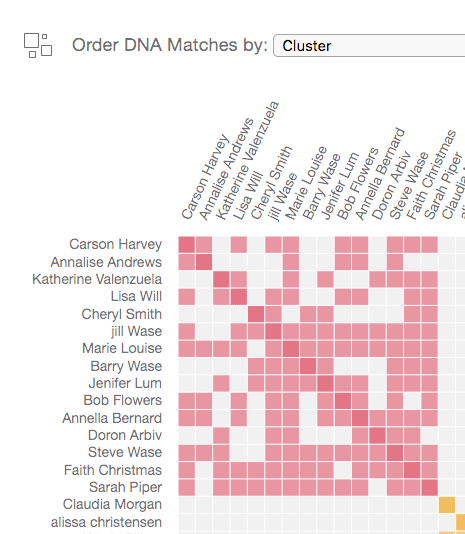Click the Katherine Valenzuela column header
Viewport: 465px width, 534px height.
click(247, 160)
